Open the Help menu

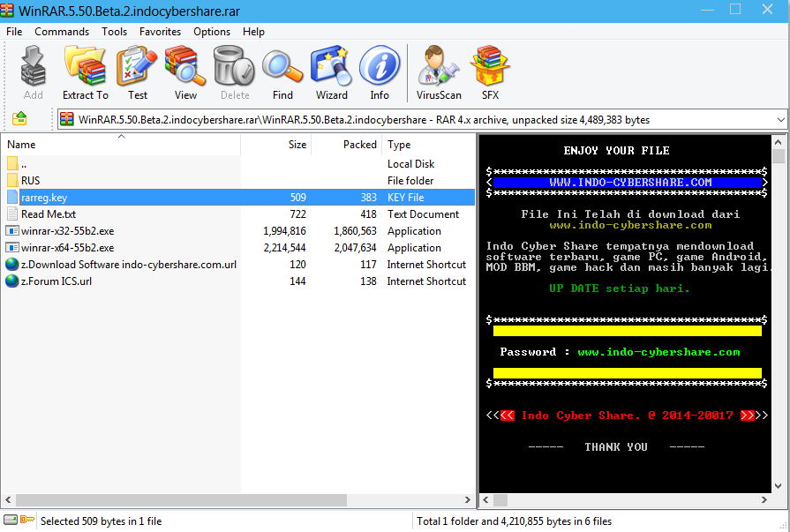(253, 31)
